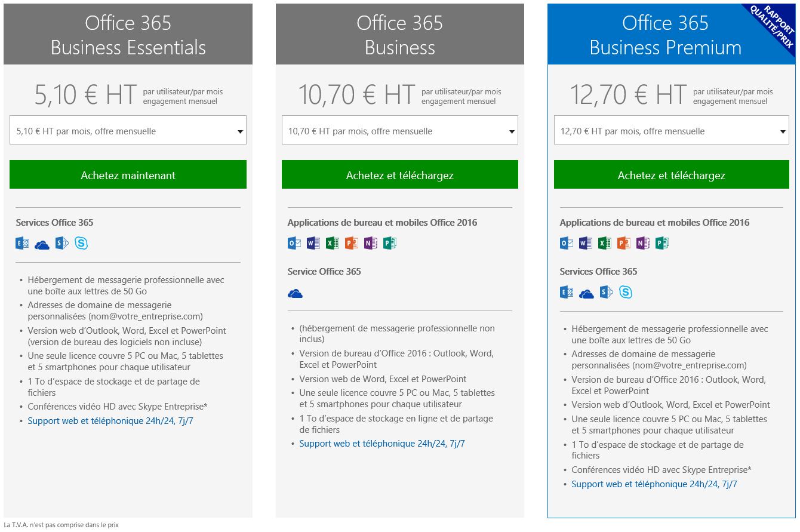The image size is (800, 532).
Task: Click the SharePoint icon in Business Premium card
Action: pyautogui.click(x=607, y=292)
